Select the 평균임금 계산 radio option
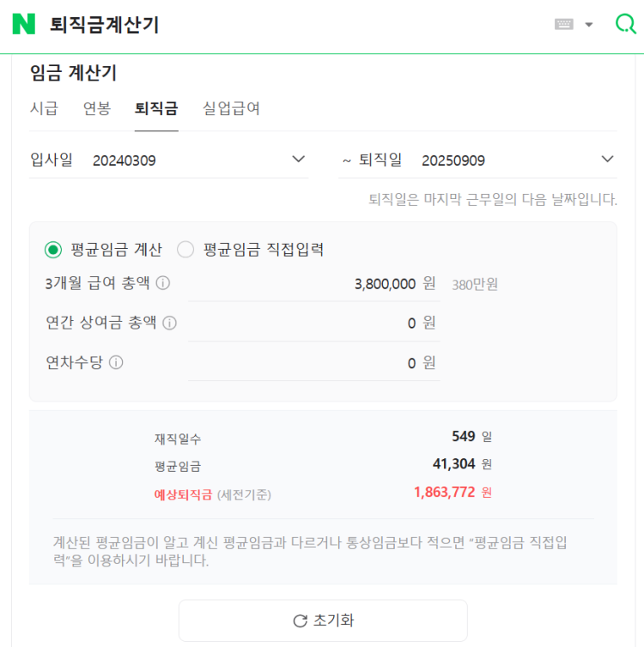Image resolution: width=644 pixels, height=647 pixels. coord(53,250)
